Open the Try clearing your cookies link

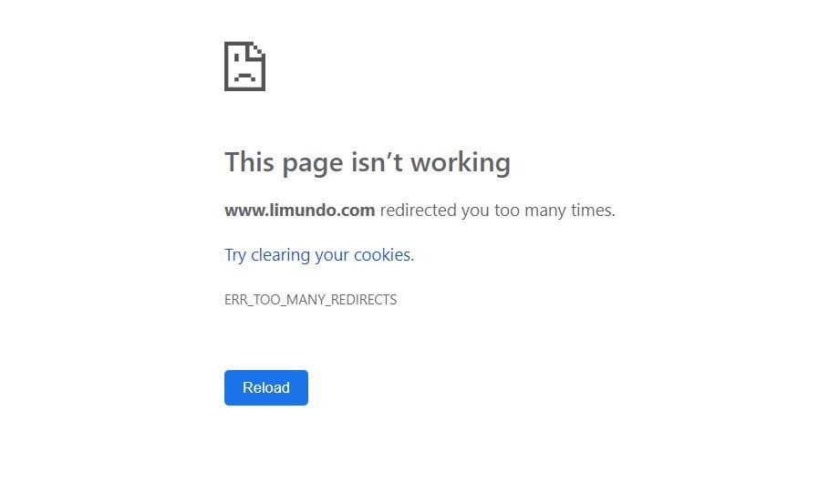(319, 255)
